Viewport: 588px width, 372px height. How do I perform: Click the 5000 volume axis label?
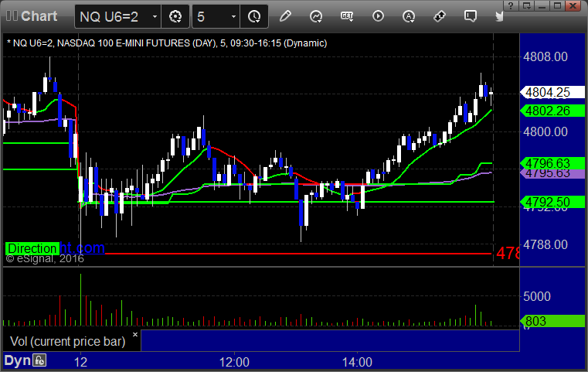coord(537,296)
